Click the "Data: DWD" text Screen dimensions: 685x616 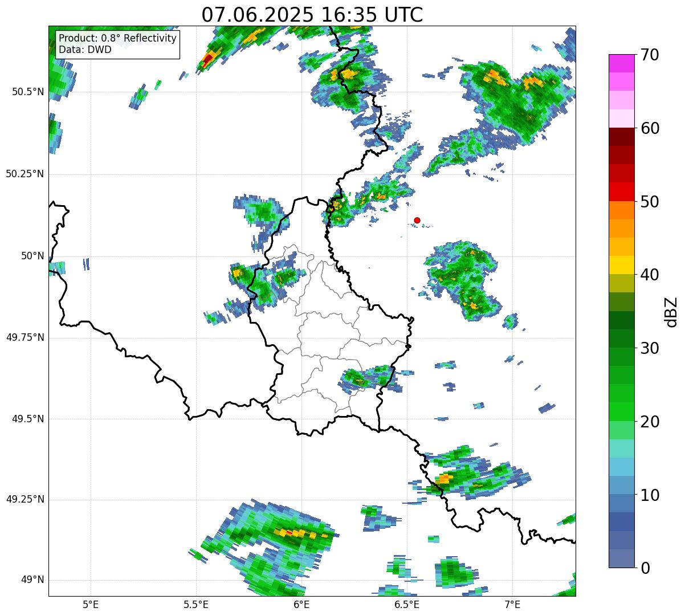pyautogui.click(x=85, y=50)
